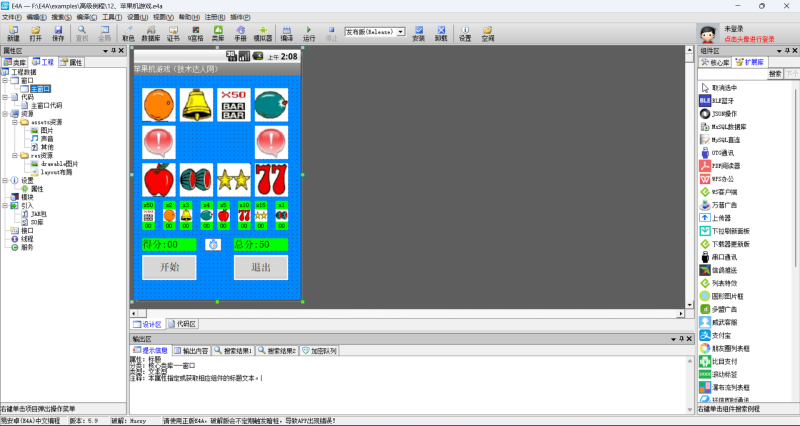The width and height of the screenshot is (800, 426).
Task: Open the 文件(F) menu
Action: click(x=11, y=17)
